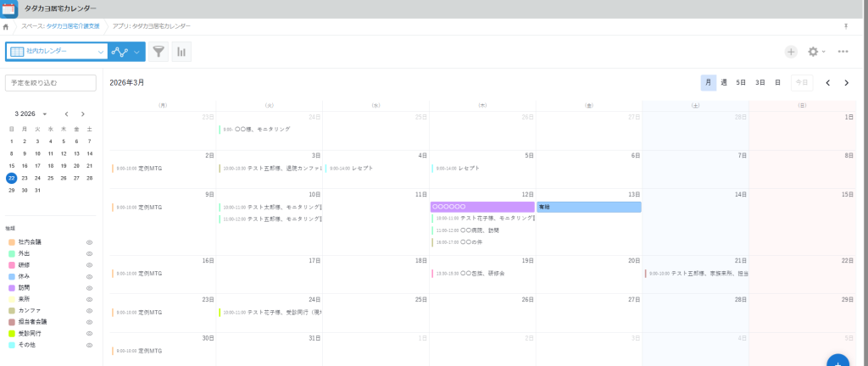868x366 pixels.
Task: Open the graph view dropdown arrow
Action: [136, 52]
